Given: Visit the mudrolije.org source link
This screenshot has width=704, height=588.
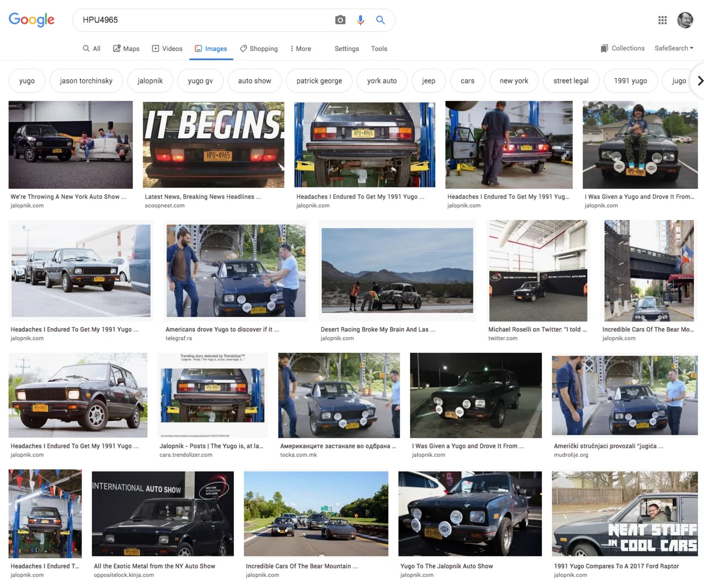Looking at the screenshot, I should click(571, 455).
